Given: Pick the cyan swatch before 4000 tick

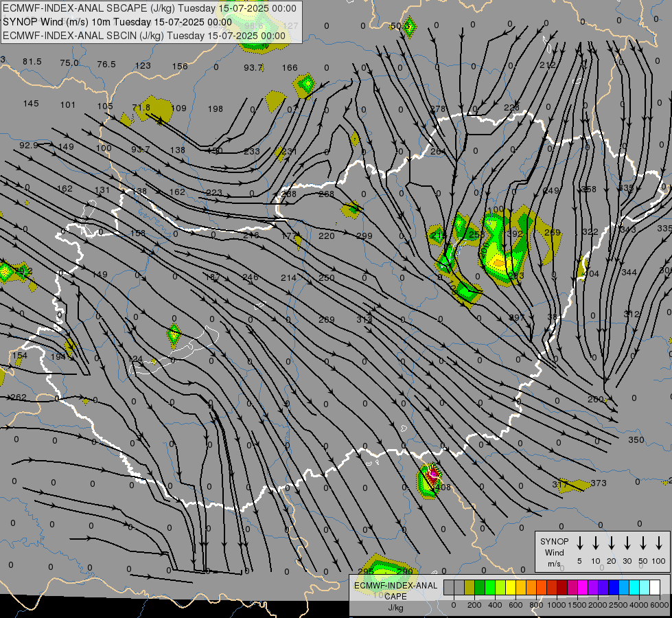Looking at the screenshot, I should click(x=634, y=587).
